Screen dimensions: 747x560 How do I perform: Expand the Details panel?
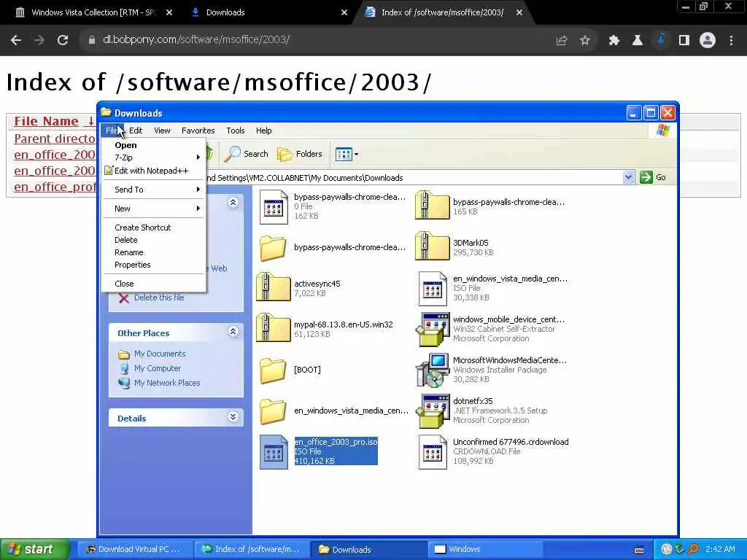(x=233, y=417)
